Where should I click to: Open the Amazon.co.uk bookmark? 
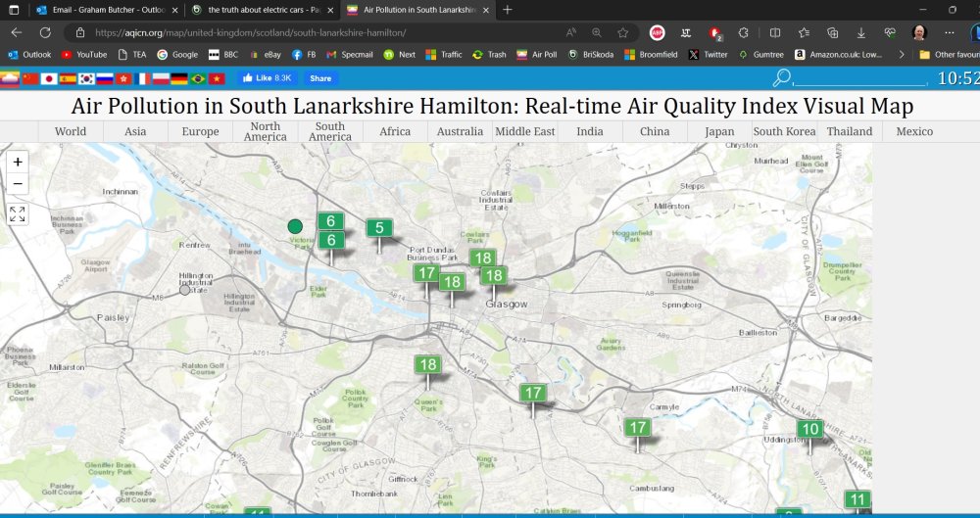839,55
